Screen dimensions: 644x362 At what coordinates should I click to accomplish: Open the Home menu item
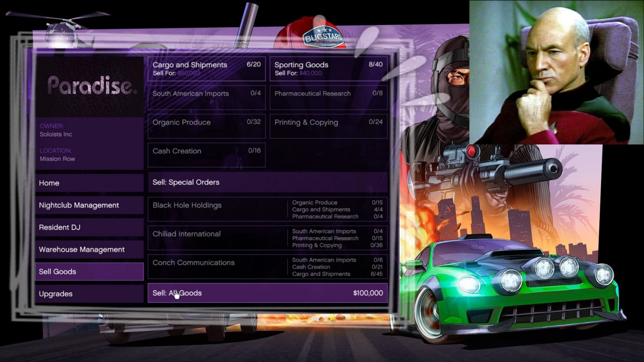(x=89, y=183)
